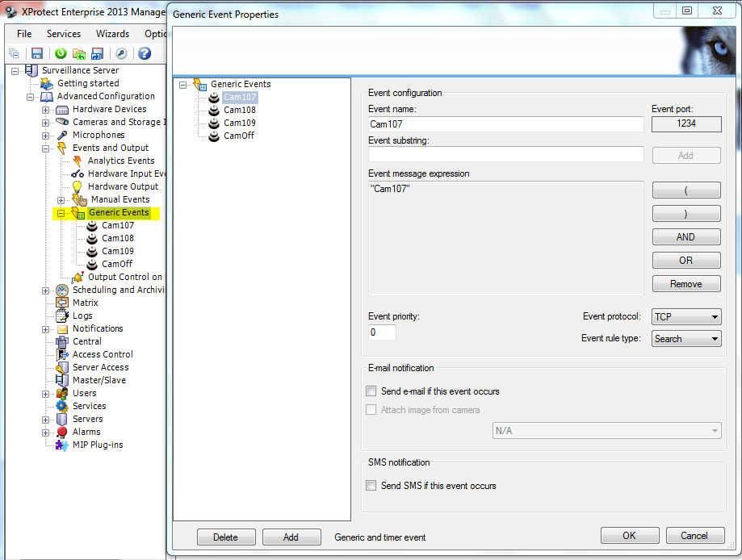Click the Output Control on bell icon
The width and height of the screenshot is (742, 560).
(x=78, y=277)
